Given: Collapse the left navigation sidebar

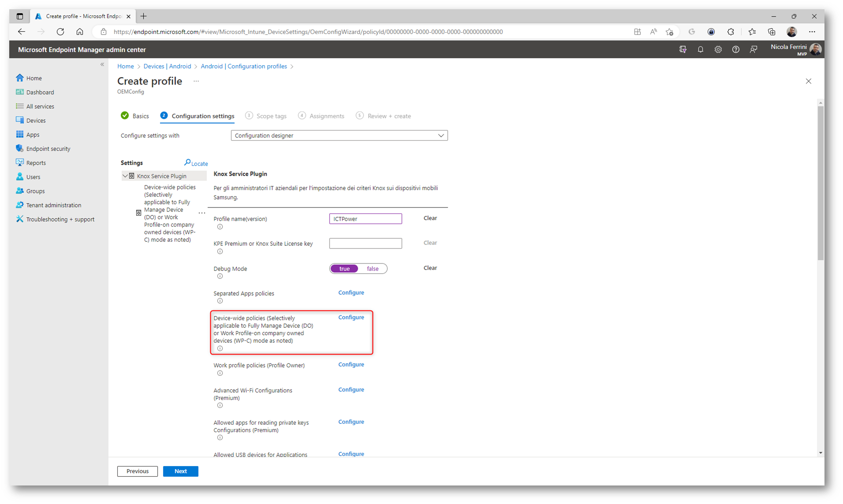Looking at the screenshot, I should click(102, 64).
